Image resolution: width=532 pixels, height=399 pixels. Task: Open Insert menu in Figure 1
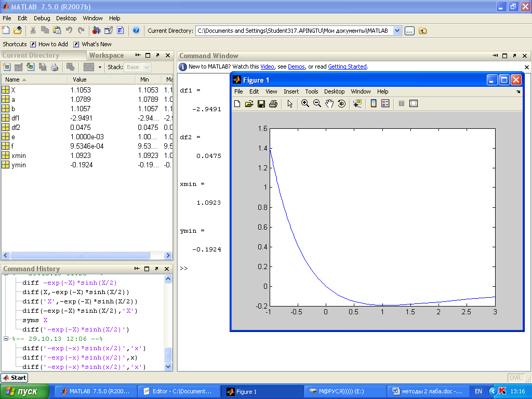pos(291,91)
